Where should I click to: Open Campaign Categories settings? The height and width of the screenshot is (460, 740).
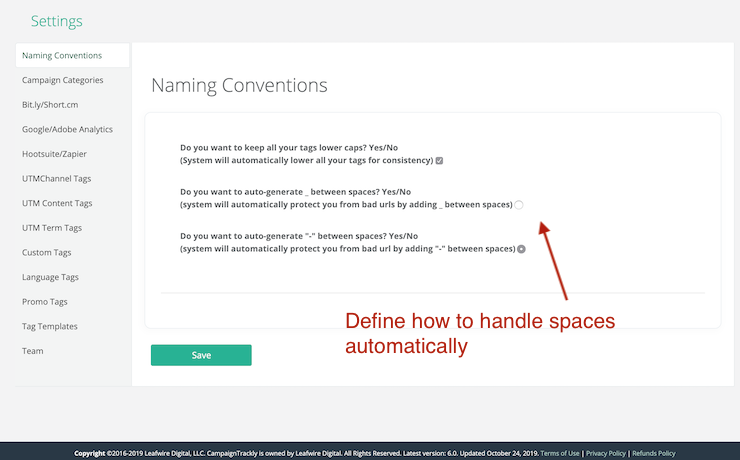click(62, 80)
